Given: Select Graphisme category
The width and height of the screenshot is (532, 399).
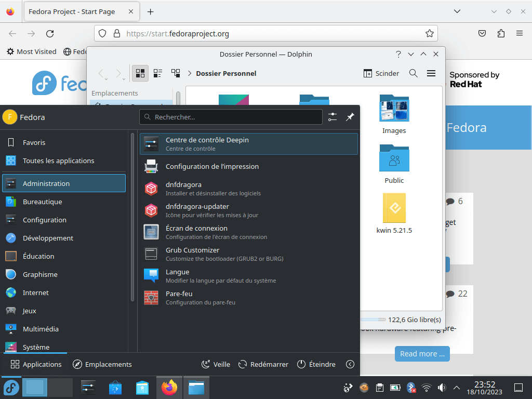Looking at the screenshot, I should pos(64,274).
